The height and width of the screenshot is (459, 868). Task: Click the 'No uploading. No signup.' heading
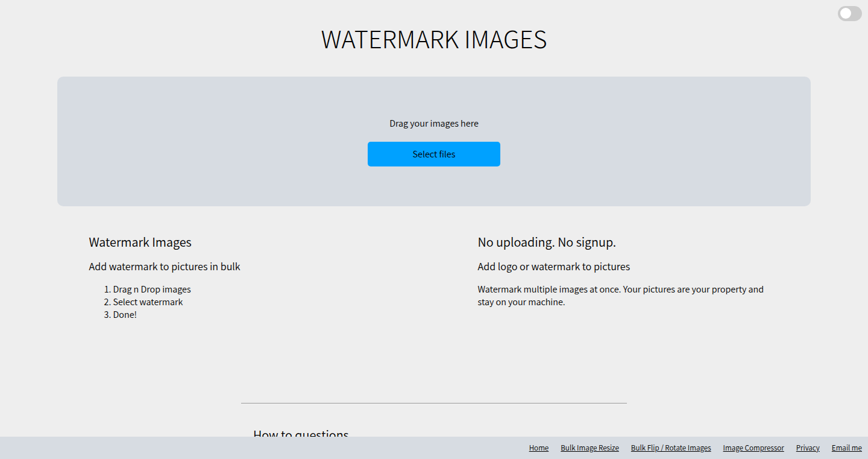point(547,242)
